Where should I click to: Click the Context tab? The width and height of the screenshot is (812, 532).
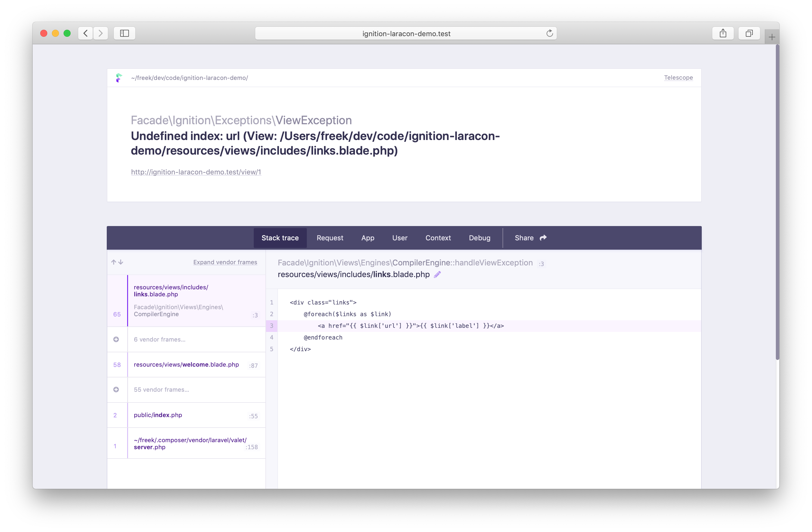pos(437,237)
